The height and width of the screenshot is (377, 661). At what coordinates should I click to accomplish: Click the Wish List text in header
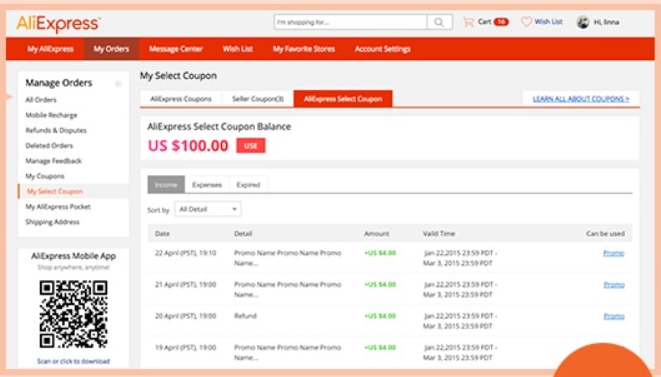pyautogui.click(x=548, y=22)
